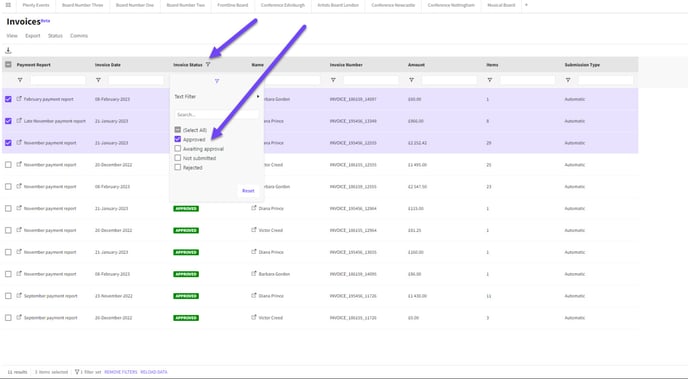688x379 pixels.
Task: Open the filter icon in Invoice Status header
Action: pyautogui.click(x=208, y=64)
